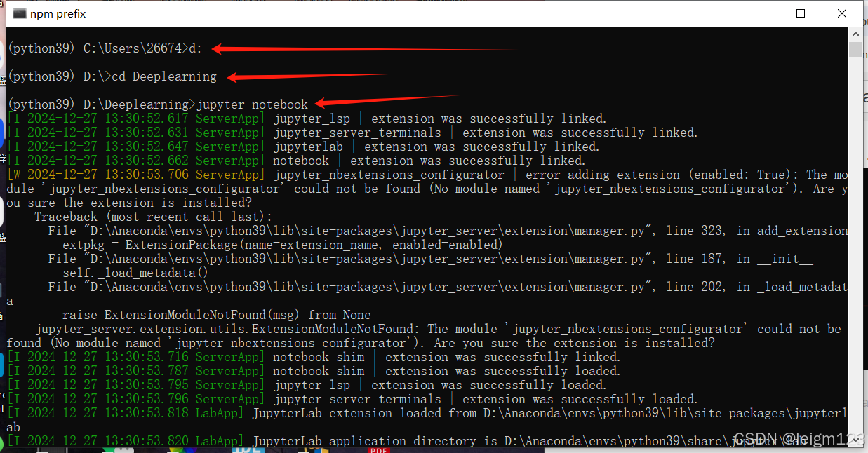Click the "npm prefix" window title
868x453 pixels.
[58, 13]
